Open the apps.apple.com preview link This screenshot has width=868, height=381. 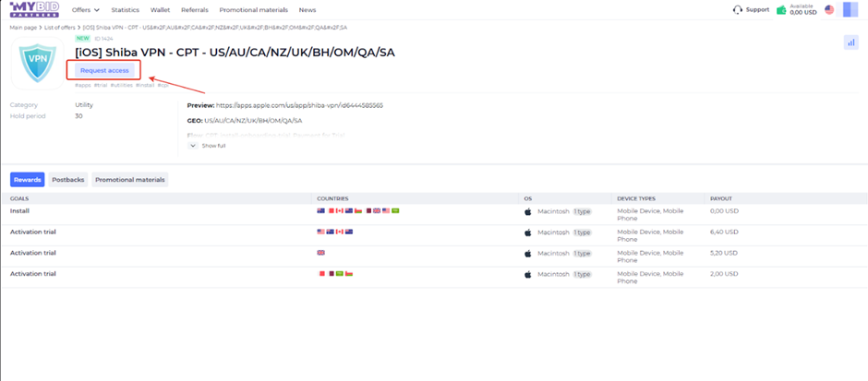pos(299,105)
